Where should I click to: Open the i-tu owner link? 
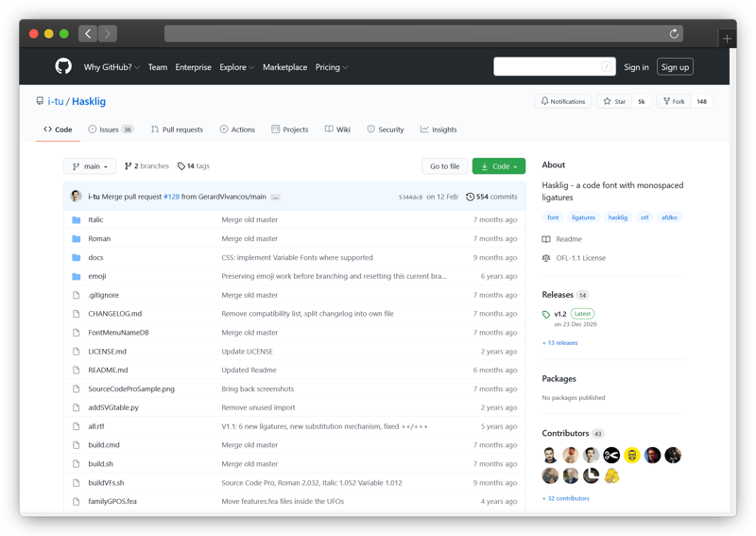pyautogui.click(x=56, y=101)
